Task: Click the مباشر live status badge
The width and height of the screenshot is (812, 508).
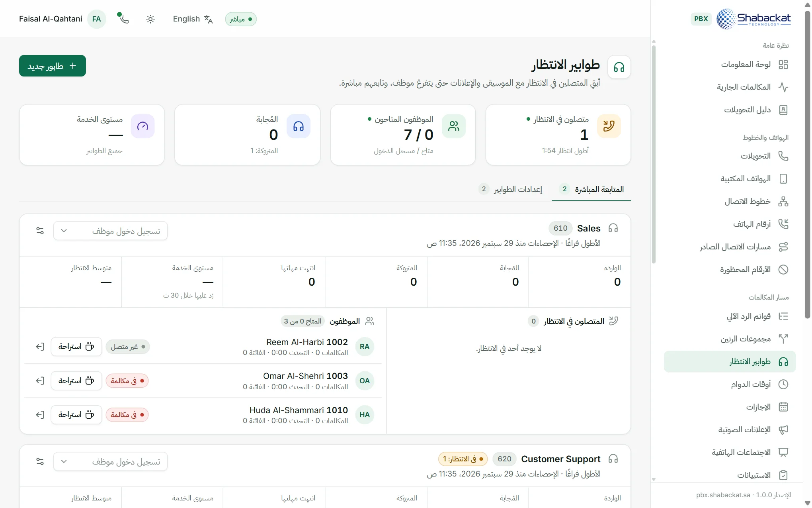Action: click(x=241, y=19)
